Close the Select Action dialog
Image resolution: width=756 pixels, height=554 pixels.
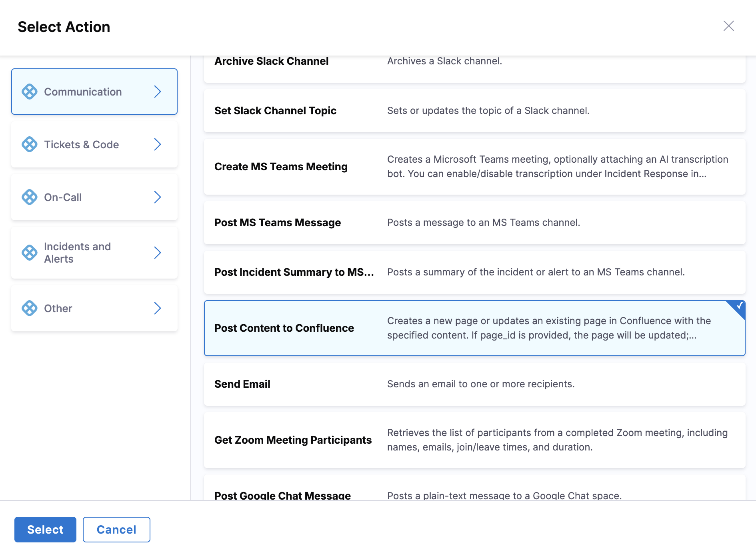729,26
